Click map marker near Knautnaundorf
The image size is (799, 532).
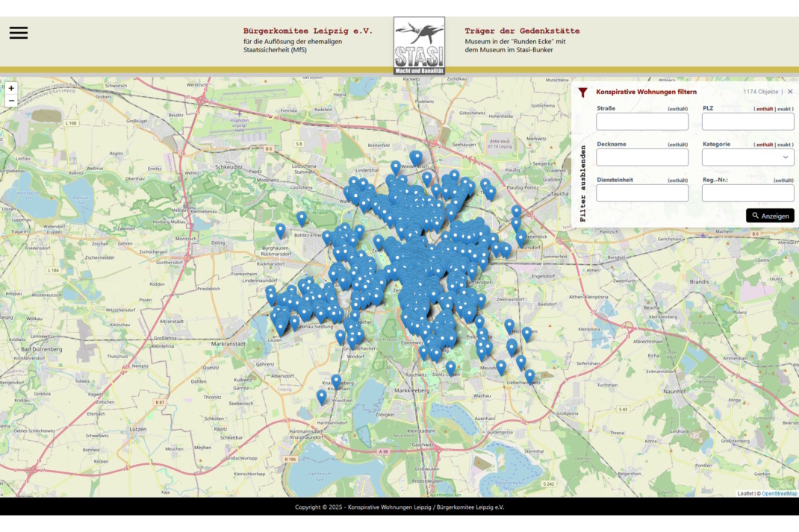point(322,396)
